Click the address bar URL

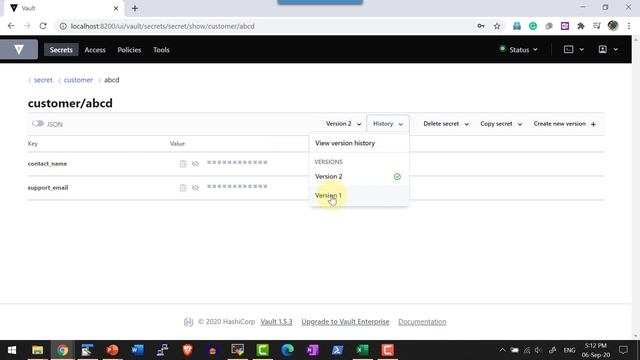pyautogui.click(x=162, y=26)
